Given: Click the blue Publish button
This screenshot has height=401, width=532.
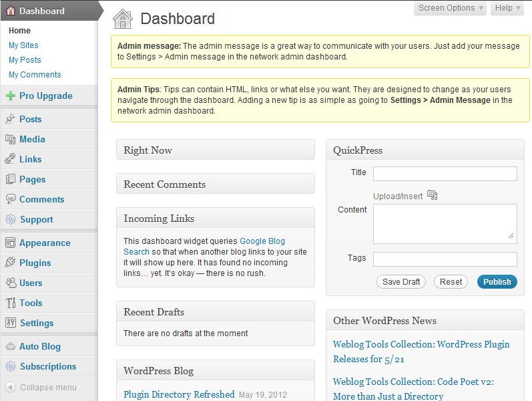Looking at the screenshot, I should point(497,282).
